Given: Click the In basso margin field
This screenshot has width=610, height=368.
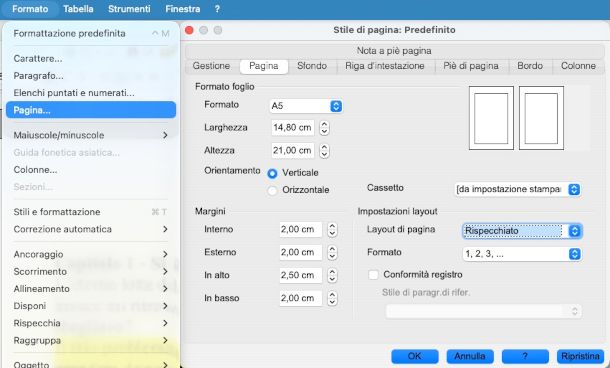Looking at the screenshot, I should point(300,298).
